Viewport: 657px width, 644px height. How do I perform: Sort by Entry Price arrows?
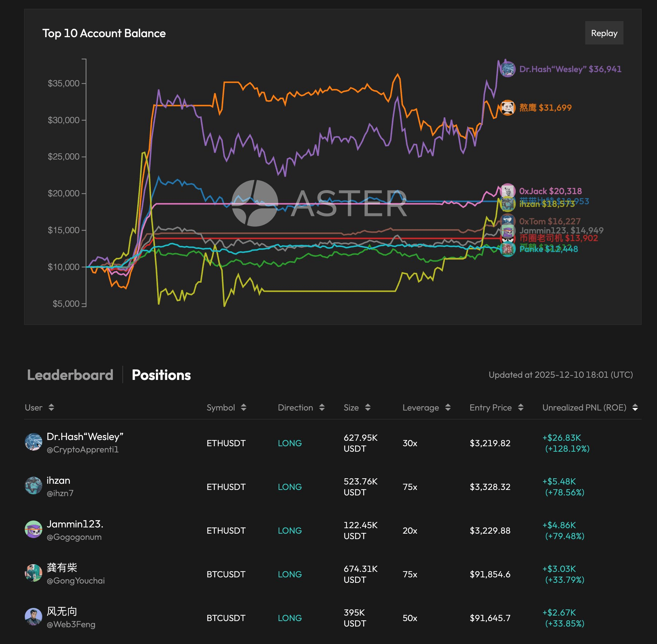521,408
